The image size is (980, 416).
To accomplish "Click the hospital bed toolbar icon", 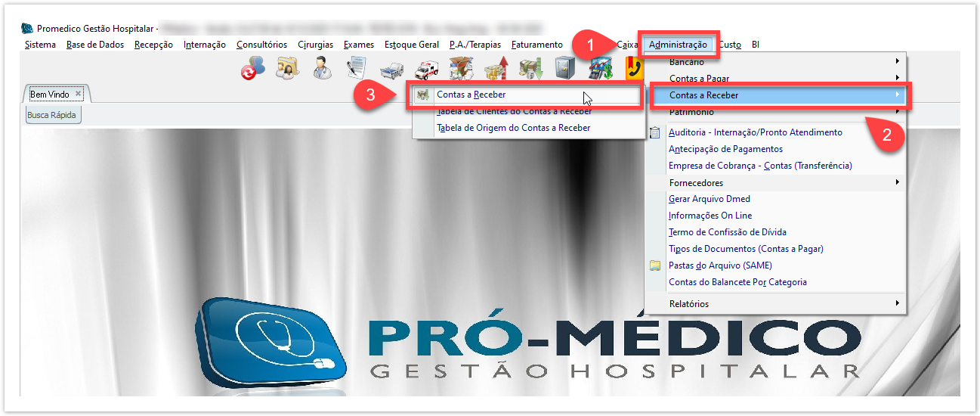I will 391,70.
